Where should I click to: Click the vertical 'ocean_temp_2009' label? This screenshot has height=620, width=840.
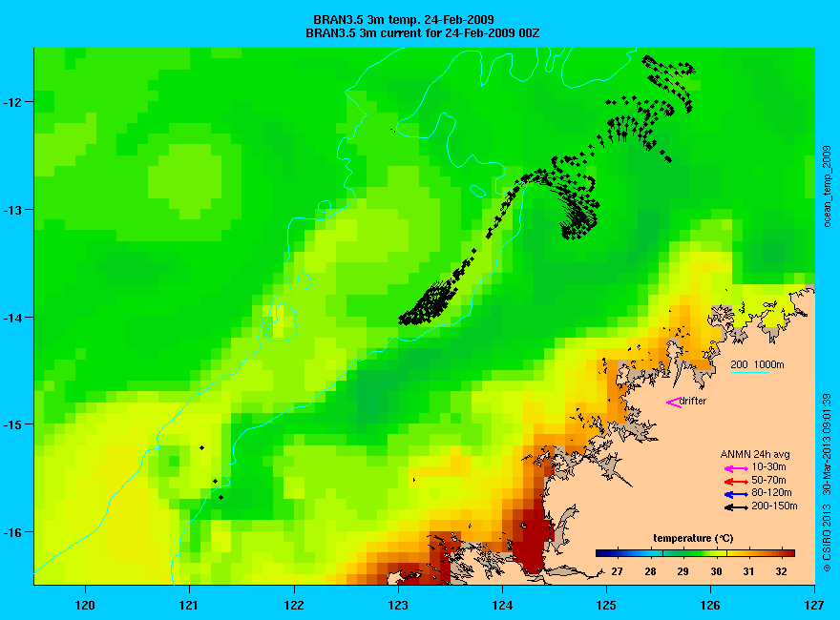click(x=828, y=187)
